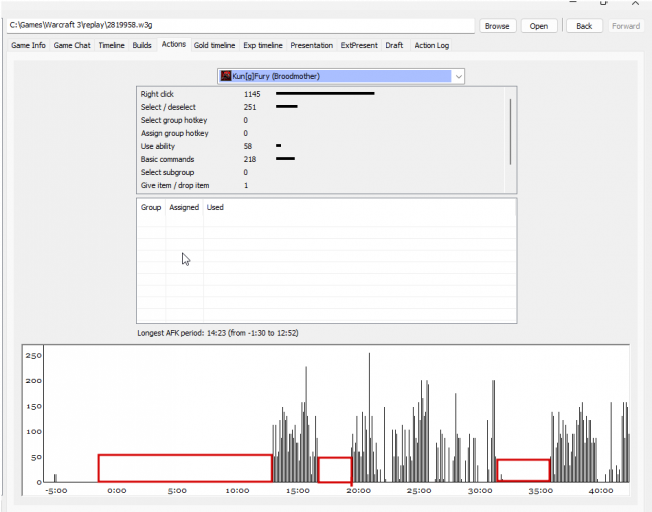Select the Select group hotkey row
This screenshot has height=512, width=652.
coord(320,120)
